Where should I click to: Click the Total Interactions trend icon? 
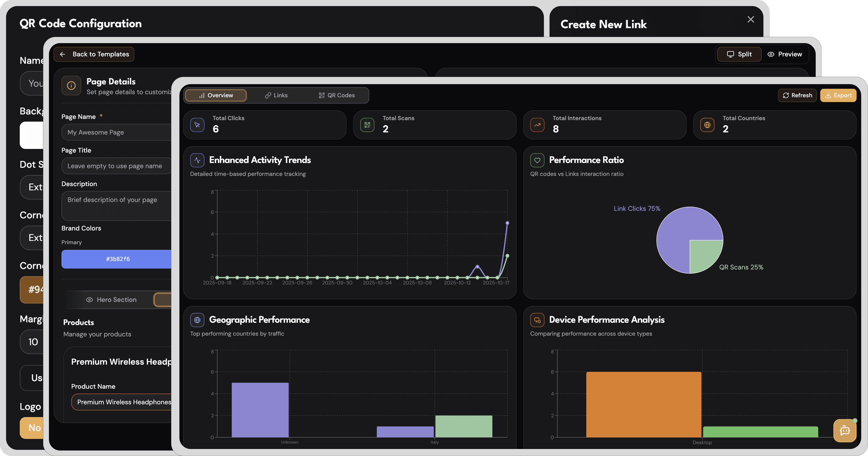(537, 125)
